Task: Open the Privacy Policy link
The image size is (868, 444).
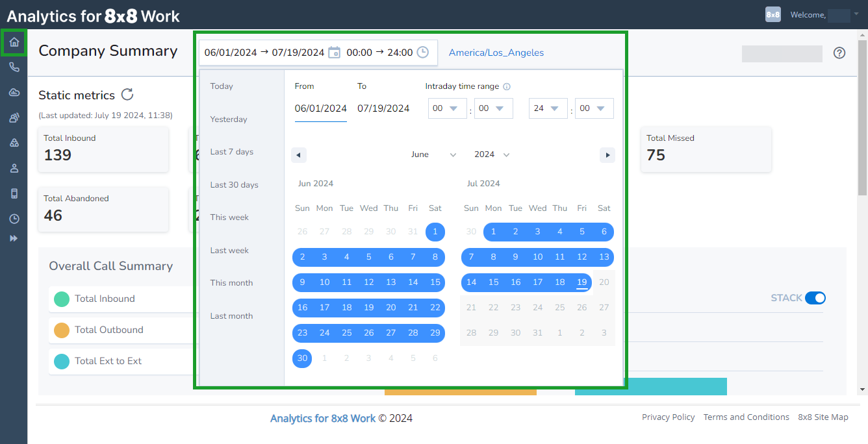Action: [668, 417]
